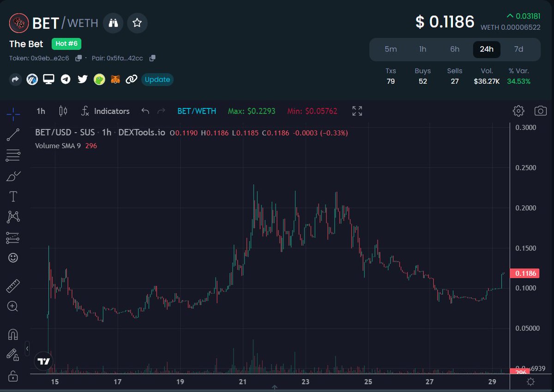
Task: Copy the Pair address
Action: point(152,58)
